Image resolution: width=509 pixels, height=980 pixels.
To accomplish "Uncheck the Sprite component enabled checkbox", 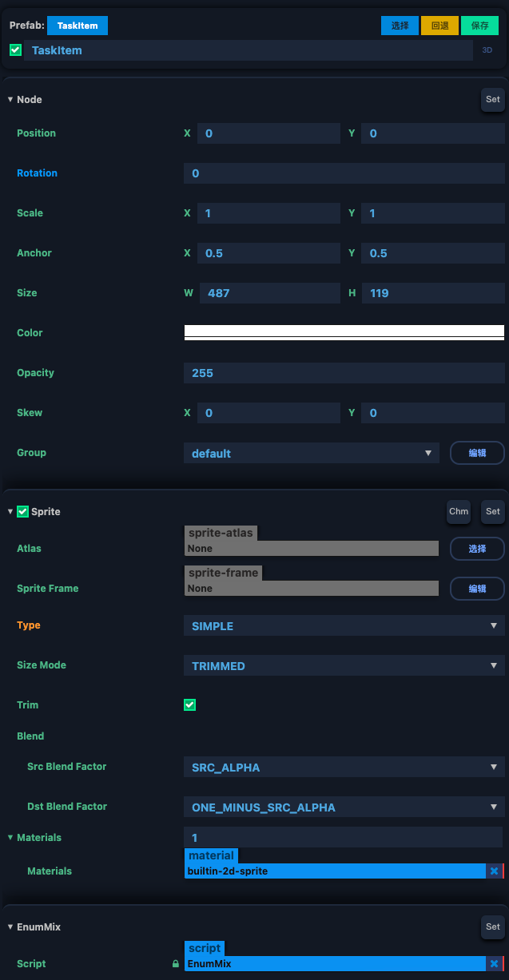I will (x=22, y=512).
